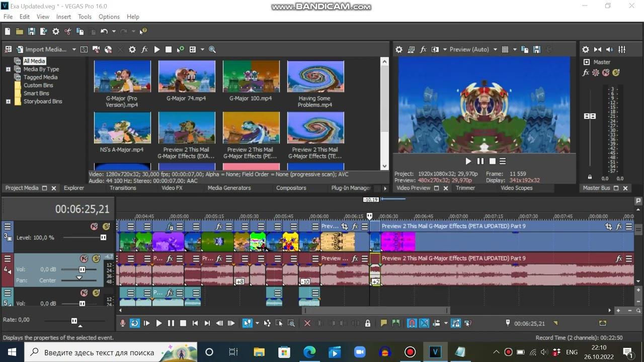Open split screen view dropdown arrow
644x362 pixels.
[445, 49]
